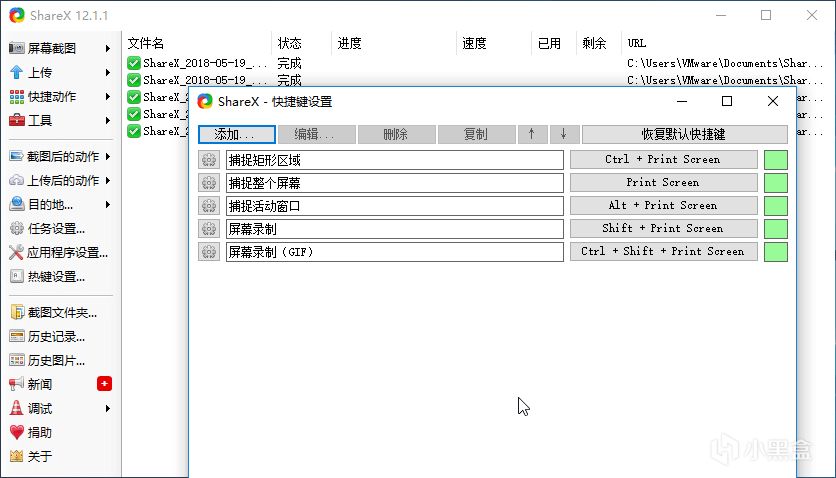836x478 pixels.
Task: Change the plain Print Screen hotkey
Action: coord(663,182)
